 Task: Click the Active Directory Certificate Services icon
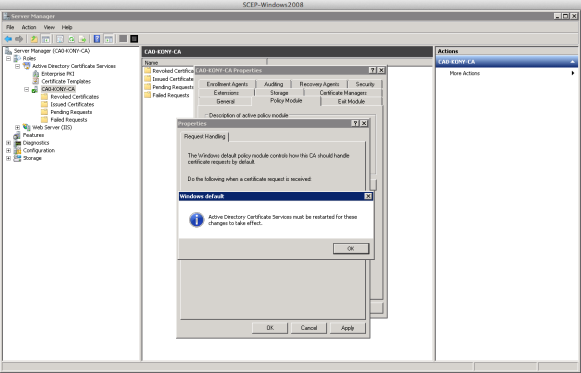pyautogui.click(x=26, y=66)
